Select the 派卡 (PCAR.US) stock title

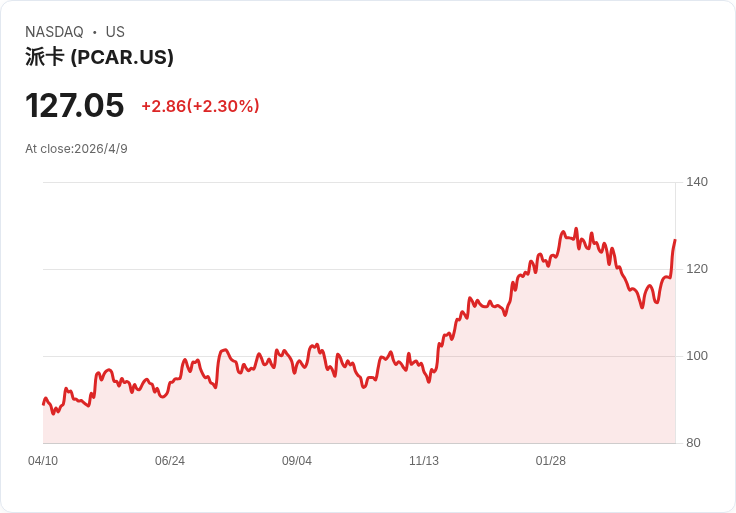click(x=99, y=57)
